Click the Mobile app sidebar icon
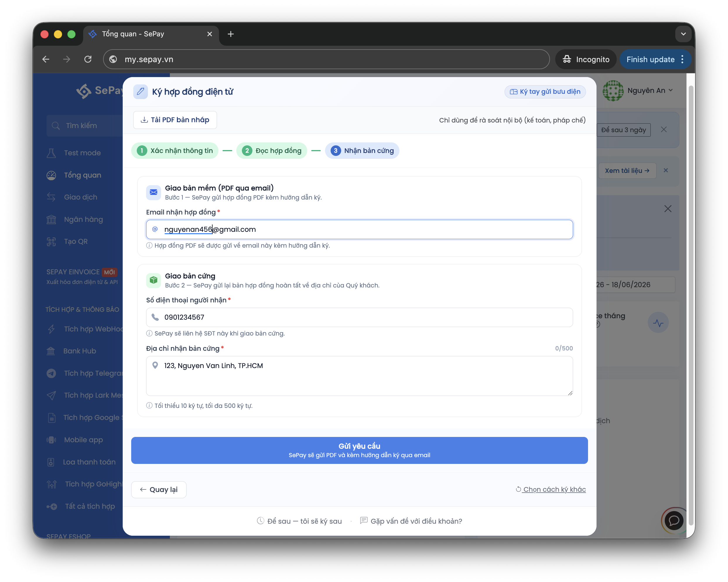 click(51, 440)
